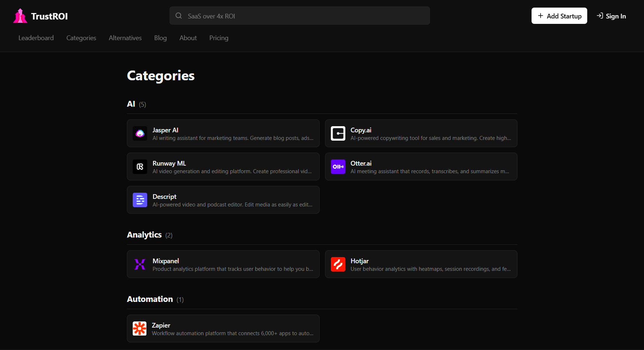Open the About nav link
Image resolution: width=644 pixels, height=350 pixels.
tap(188, 38)
